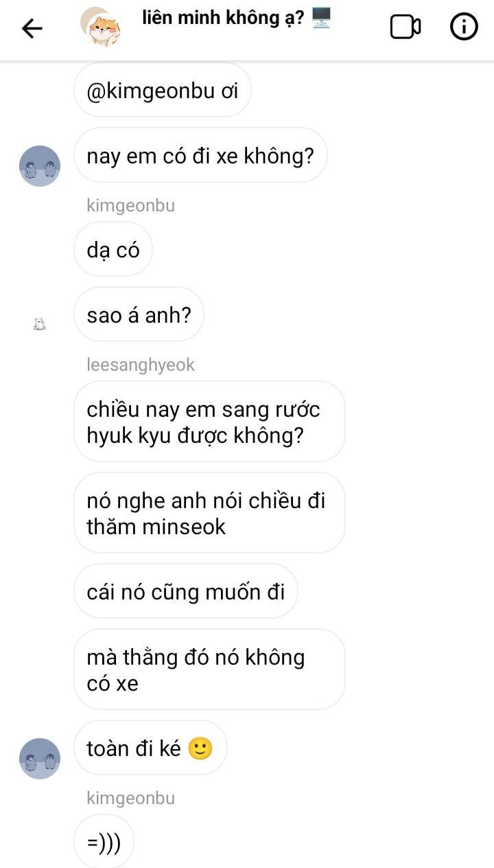Tap penguin avatar beside 'toàn đi ké'
494x868 pixels.
(40, 758)
